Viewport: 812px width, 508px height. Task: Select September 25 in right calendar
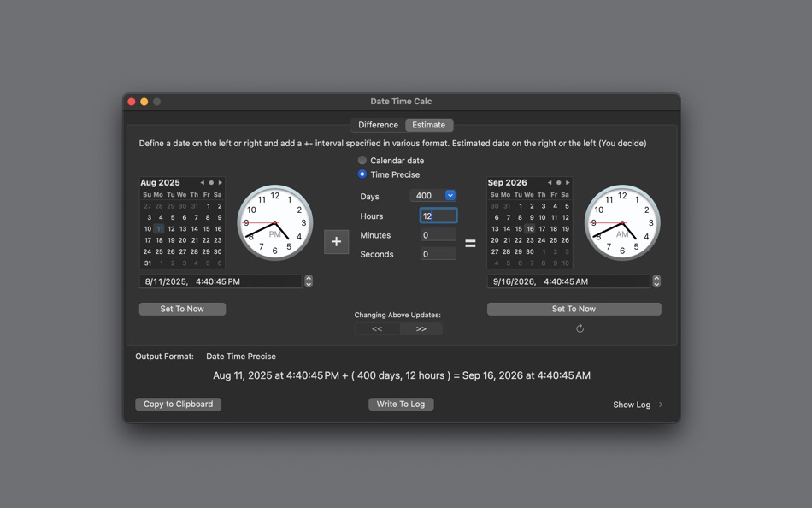pos(554,240)
